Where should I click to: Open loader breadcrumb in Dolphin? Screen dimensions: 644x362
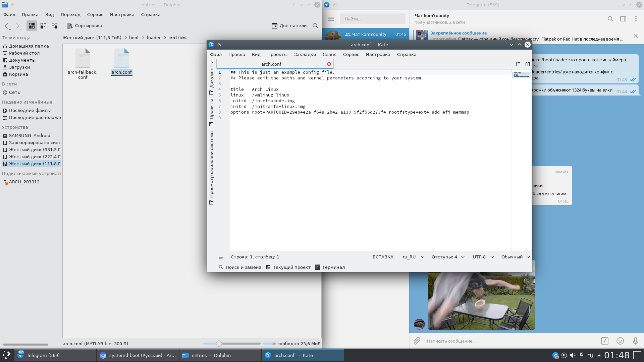[154, 38]
